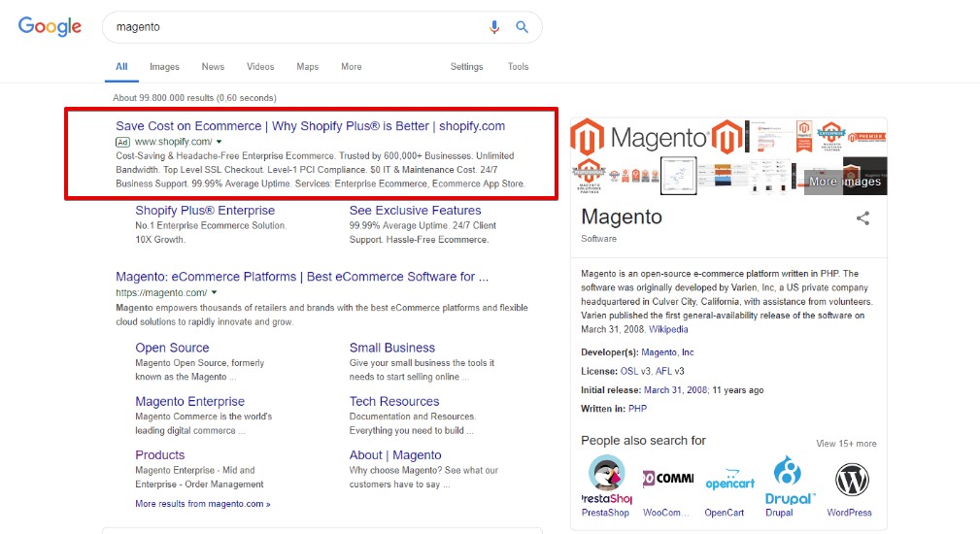Click the About 99.800.000 results text

pos(194,97)
